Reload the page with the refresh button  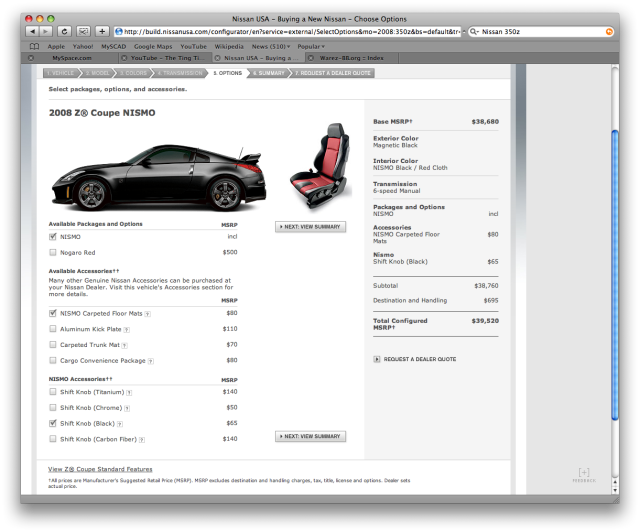pos(64,31)
